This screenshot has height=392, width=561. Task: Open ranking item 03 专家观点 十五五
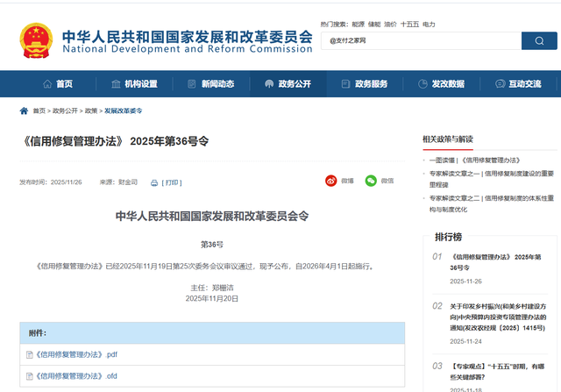point(497,372)
